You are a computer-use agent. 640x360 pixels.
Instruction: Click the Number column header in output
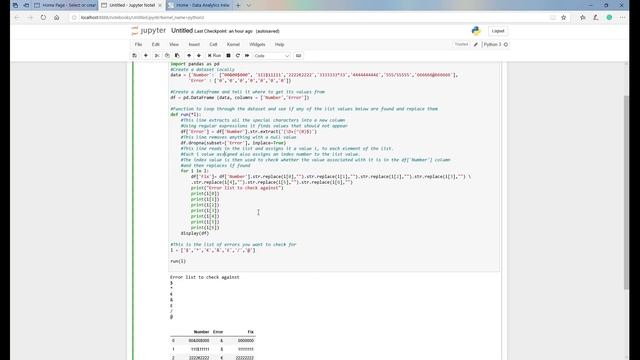(201, 332)
